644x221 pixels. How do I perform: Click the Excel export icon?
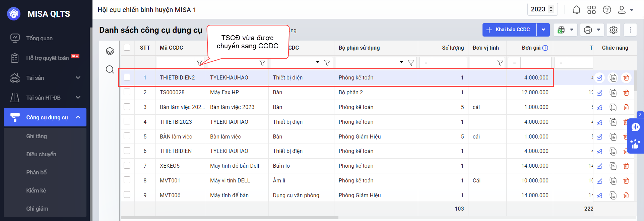coord(561,30)
